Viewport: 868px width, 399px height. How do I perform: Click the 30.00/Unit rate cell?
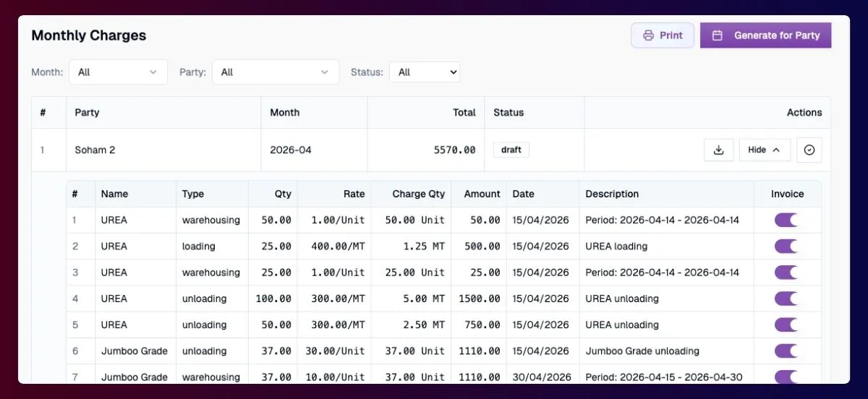tap(336, 351)
